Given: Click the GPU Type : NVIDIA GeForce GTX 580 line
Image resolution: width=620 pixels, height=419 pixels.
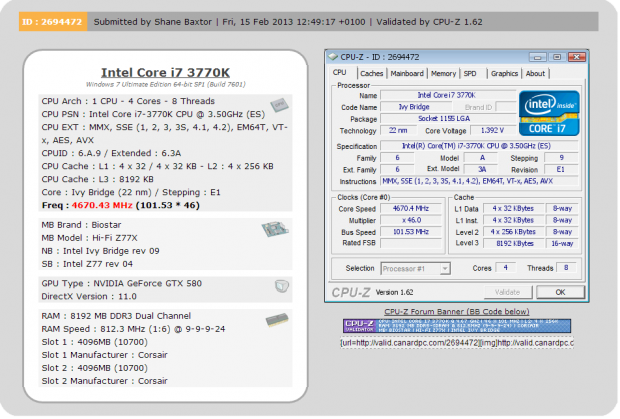Looking at the screenshot, I should click(121, 283).
